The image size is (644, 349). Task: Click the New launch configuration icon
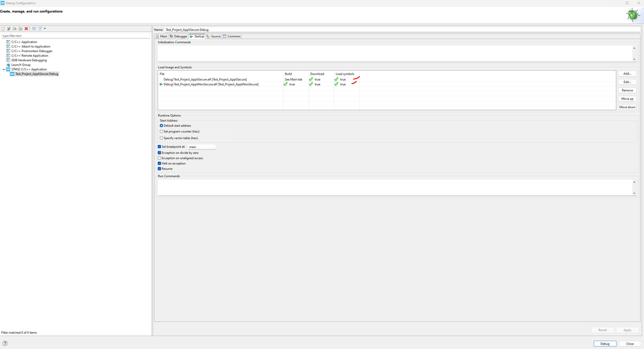[x=3, y=29]
